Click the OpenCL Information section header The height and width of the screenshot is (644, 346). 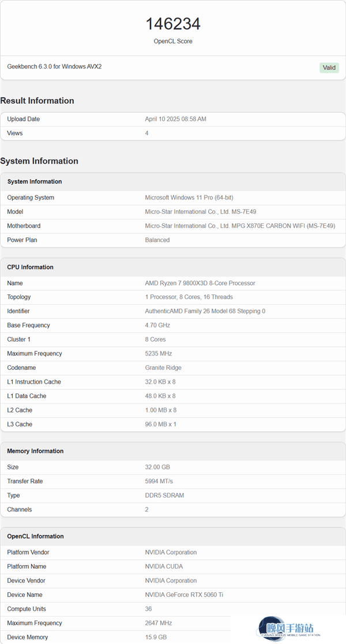coord(173,536)
